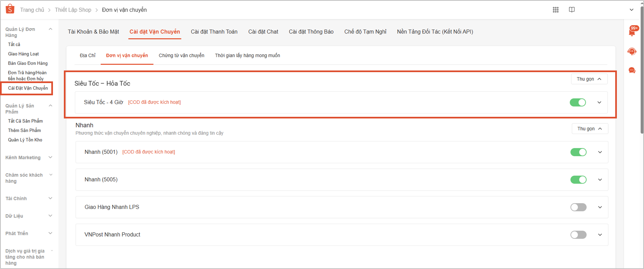Expand the Kênh Marketing sidebar section
The image size is (644, 269).
pos(50,157)
